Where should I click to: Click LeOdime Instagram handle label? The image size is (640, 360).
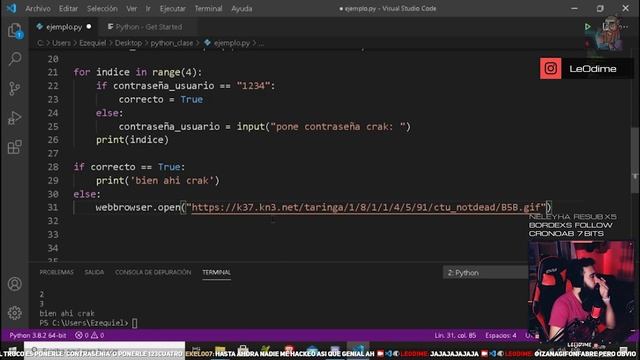point(593,69)
